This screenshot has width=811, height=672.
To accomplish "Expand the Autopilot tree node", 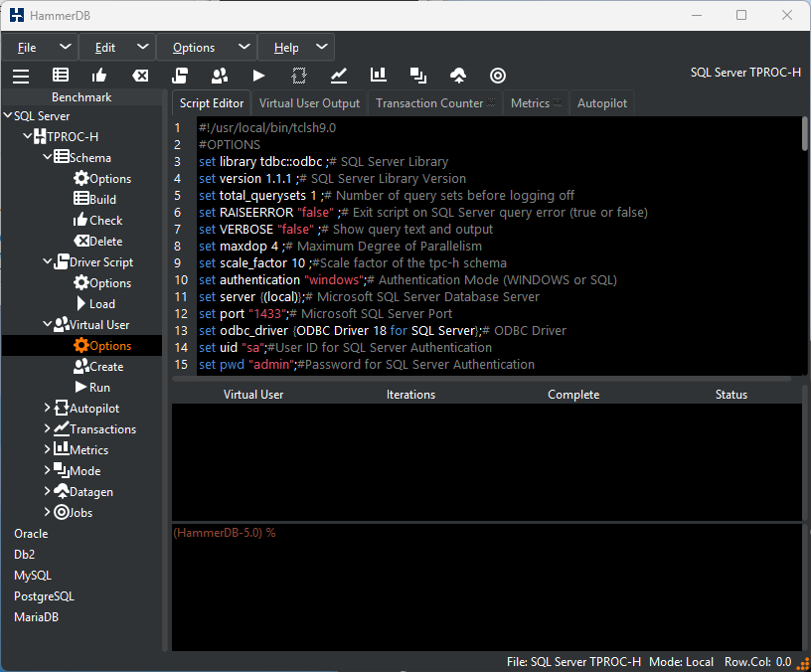I will pos(48,408).
